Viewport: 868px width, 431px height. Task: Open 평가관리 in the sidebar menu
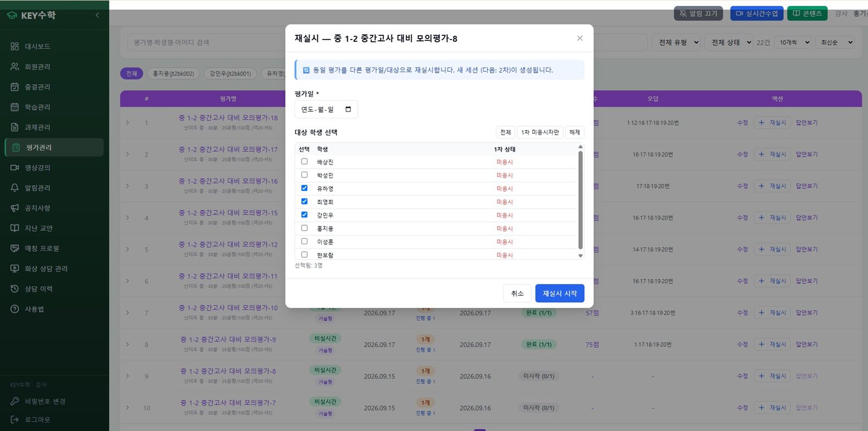coord(54,148)
